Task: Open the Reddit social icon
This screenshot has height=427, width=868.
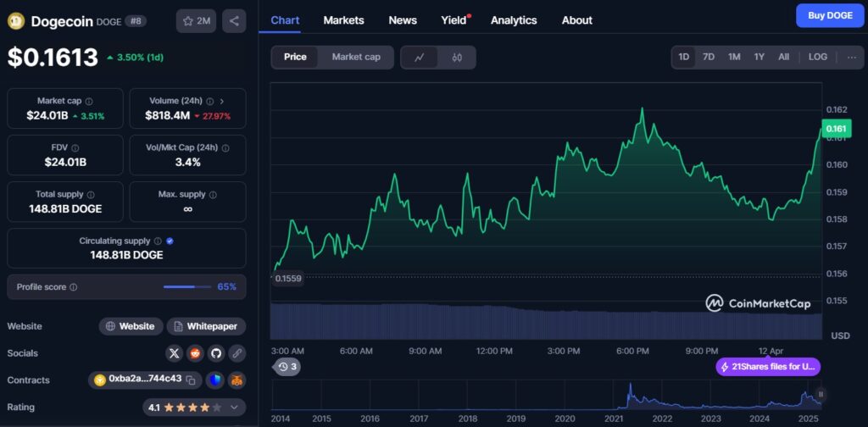Action: 195,353
